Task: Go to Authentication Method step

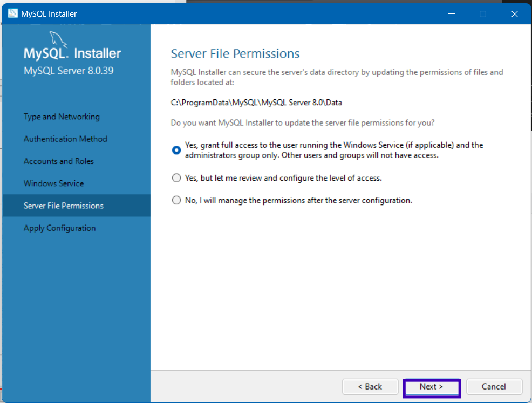Action: (65, 139)
